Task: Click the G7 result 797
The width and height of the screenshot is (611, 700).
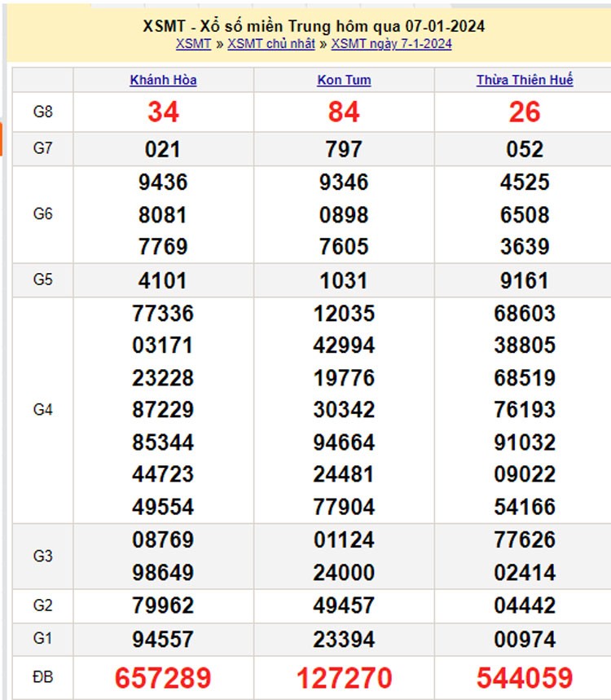Action: point(344,149)
